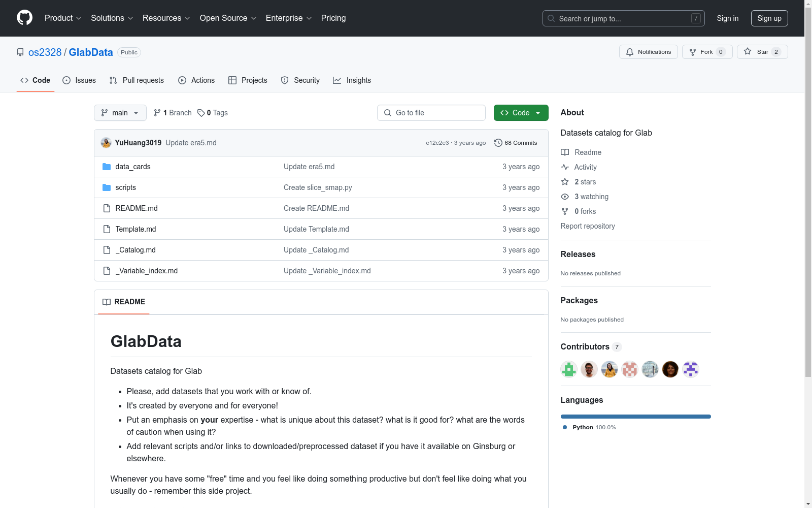Switch to the Issues tab
This screenshot has height=508, width=812.
(x=79, y=80)
